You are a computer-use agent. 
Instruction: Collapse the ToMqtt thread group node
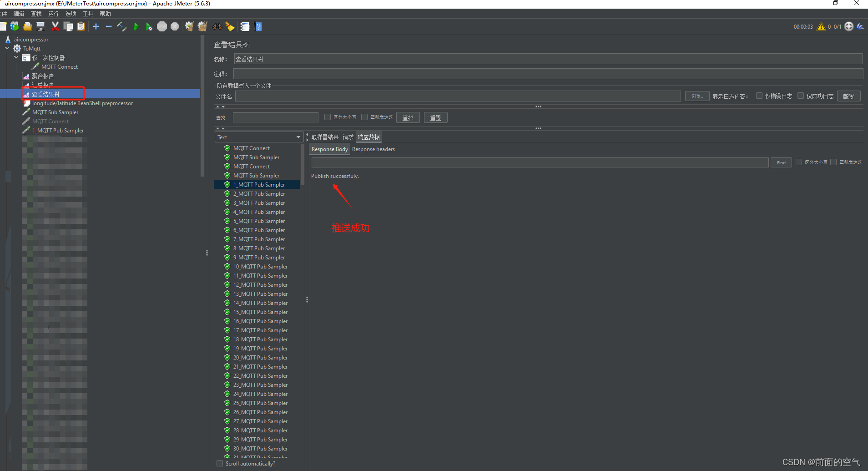tap(7, 48)
